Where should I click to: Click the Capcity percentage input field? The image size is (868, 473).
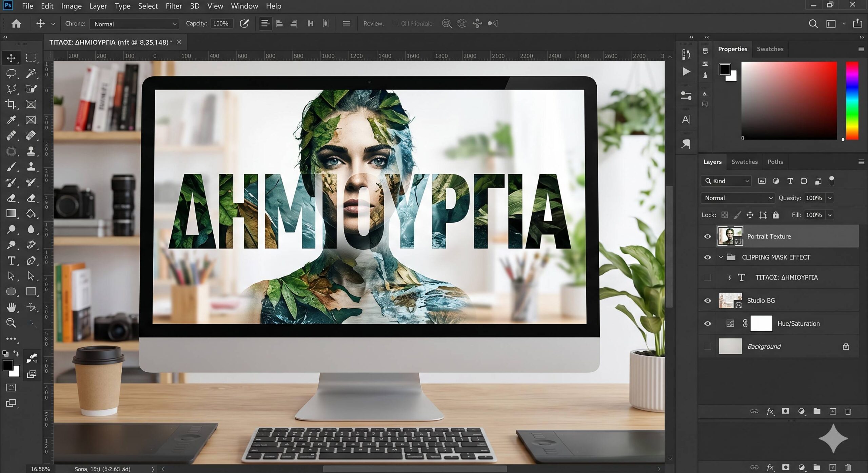click(x=221, y=23)
